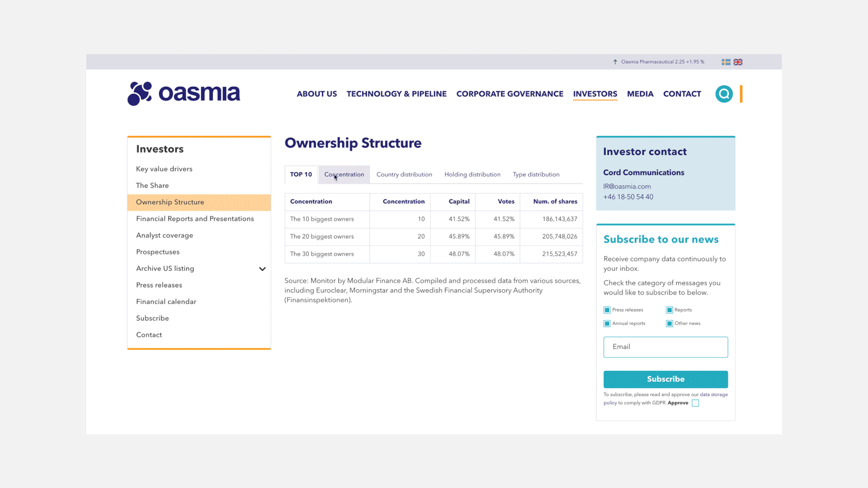Switch to the Concentration tab

point(344,174)
